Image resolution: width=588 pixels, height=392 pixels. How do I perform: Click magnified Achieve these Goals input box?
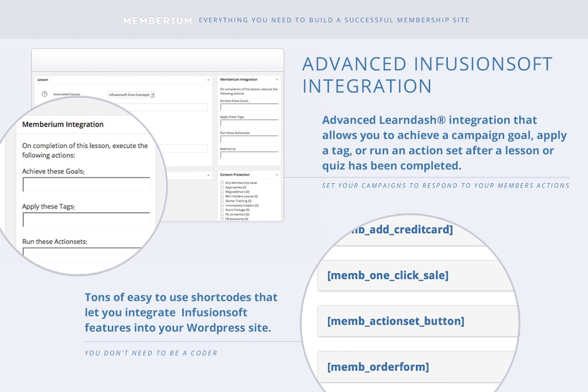tap(86, 185)
